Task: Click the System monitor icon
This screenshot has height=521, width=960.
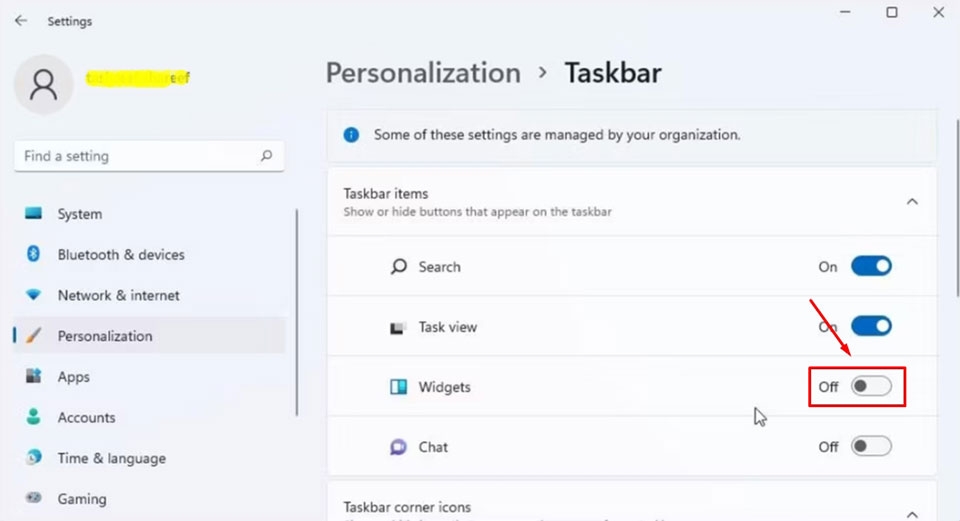Action: coord(34,213)
